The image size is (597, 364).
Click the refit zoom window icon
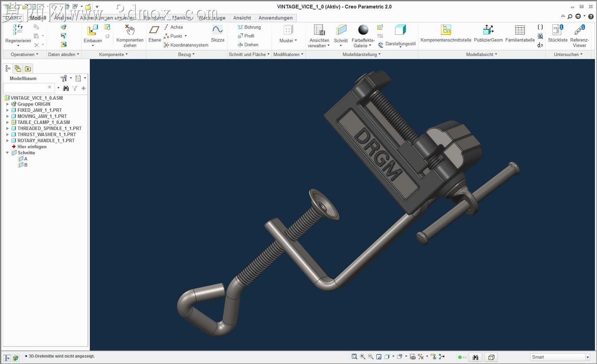[x=354, y=357]
